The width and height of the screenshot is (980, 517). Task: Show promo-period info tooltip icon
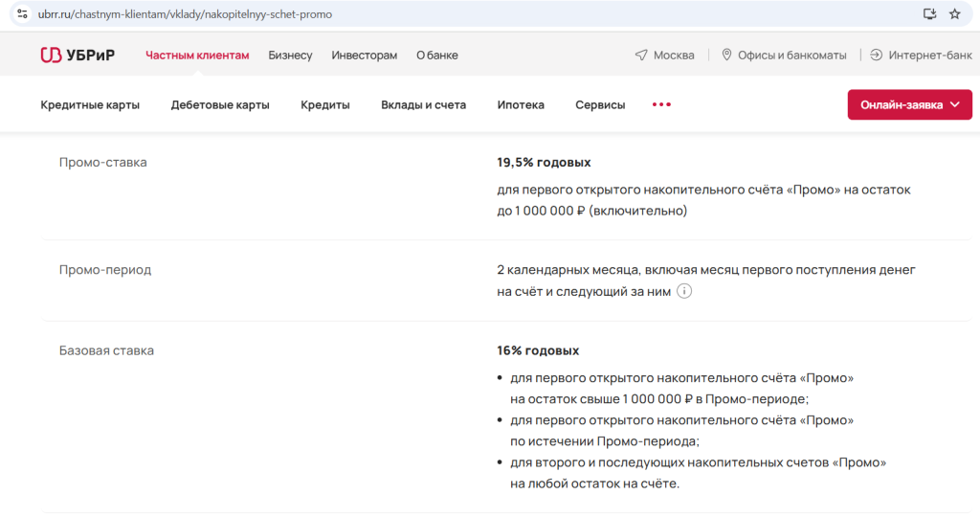coord(684,291)
